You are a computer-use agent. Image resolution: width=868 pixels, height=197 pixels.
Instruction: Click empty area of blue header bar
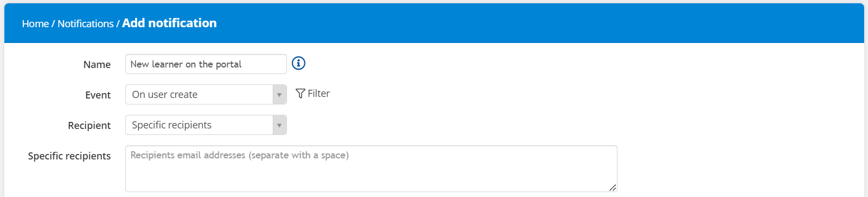click(x=539, y=23)
